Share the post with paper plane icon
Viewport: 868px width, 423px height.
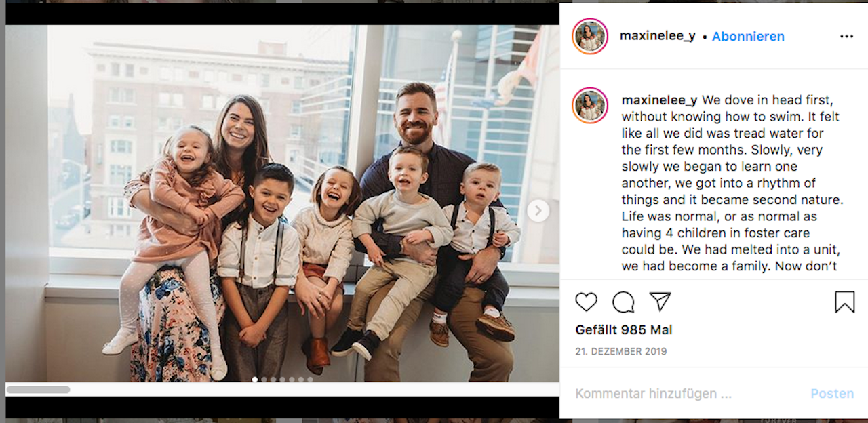660,302
